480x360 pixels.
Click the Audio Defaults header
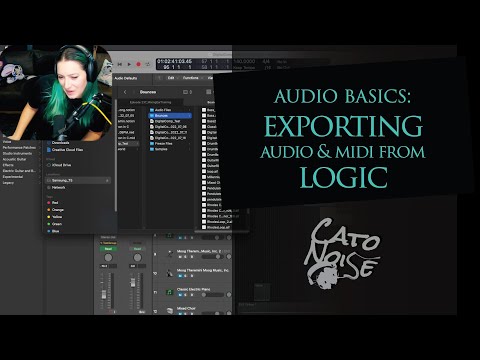click(x=126, y=78)
